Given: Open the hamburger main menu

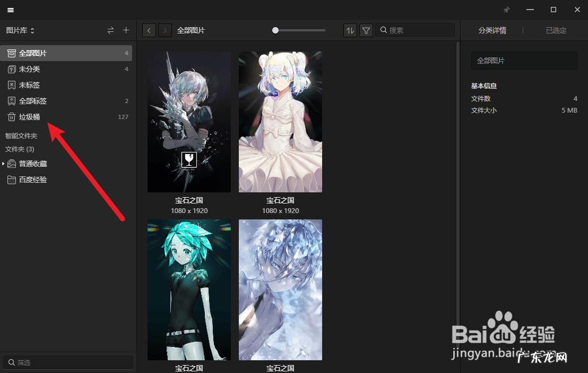Looking at the screenshot, I should point(11,10).
